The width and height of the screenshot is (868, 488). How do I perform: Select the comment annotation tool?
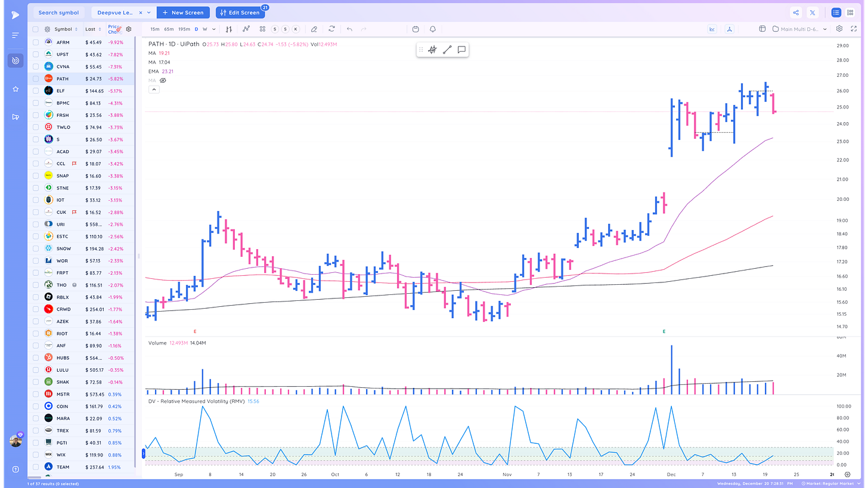pyautogui.click(x=461, y=50)
